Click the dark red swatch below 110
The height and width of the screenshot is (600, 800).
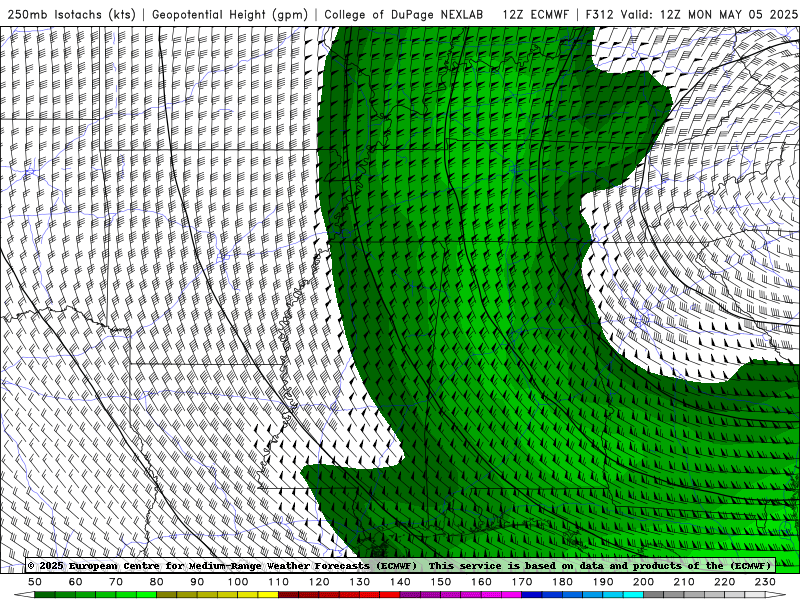click(288, 594)
